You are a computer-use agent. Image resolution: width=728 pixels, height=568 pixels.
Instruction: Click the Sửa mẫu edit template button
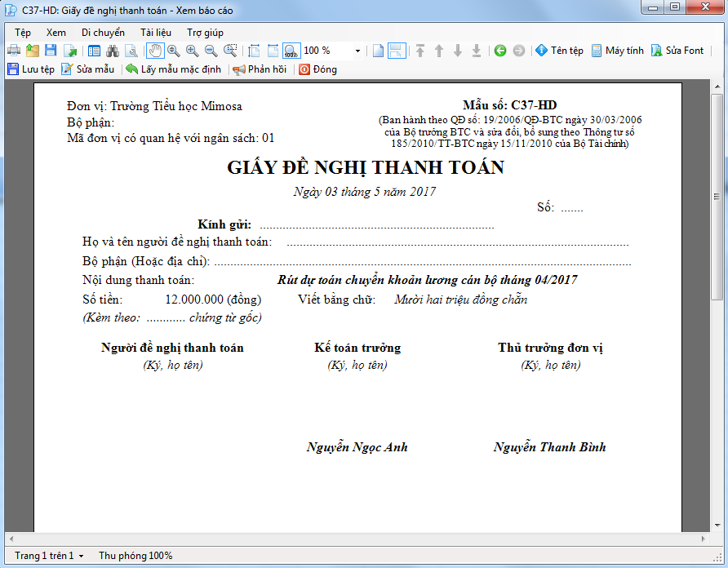[88, 69]
